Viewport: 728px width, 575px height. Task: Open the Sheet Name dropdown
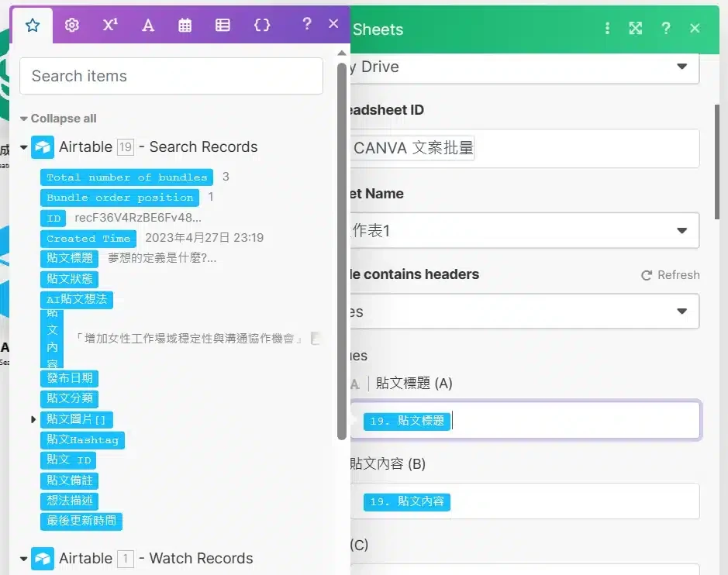tap(525, 231)
